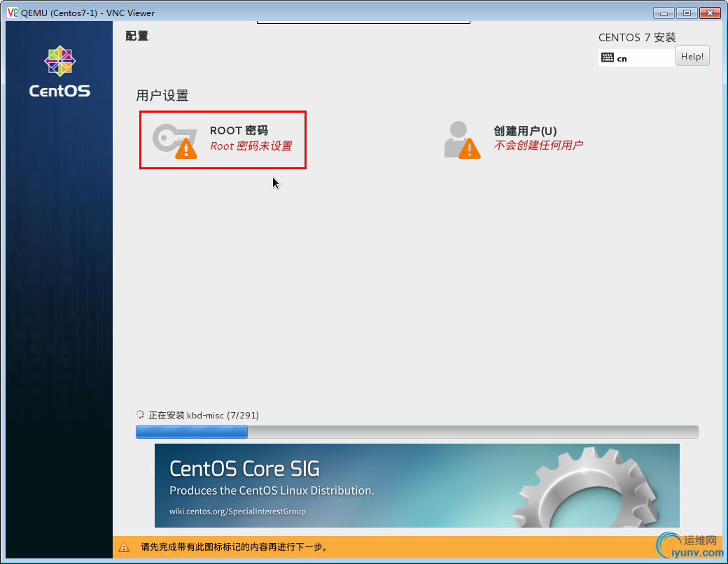This screenshot has width=728, height=564.
Task: Click the CENTOS 7 安装 title text
Action: point(637,38)
